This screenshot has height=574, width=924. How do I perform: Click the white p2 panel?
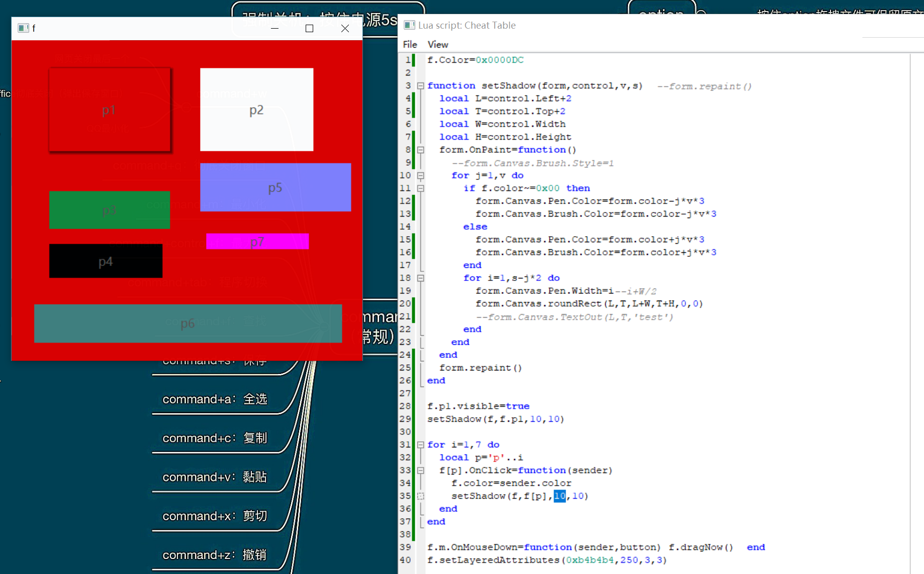pyautogui.click(x=256, y=110)
